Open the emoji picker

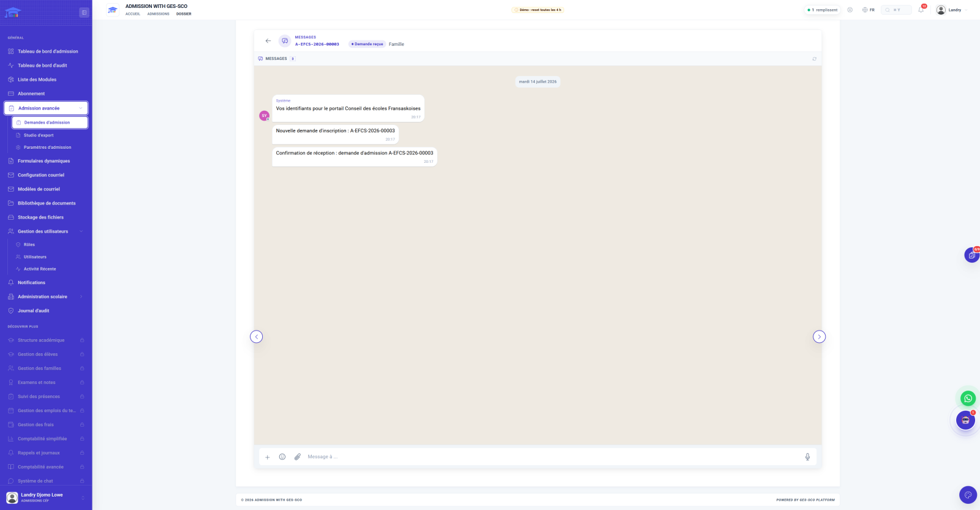[x=282, y=457]
